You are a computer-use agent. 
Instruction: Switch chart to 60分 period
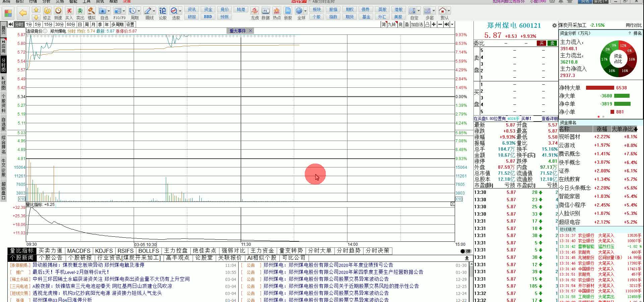click(x=71, y=24)
